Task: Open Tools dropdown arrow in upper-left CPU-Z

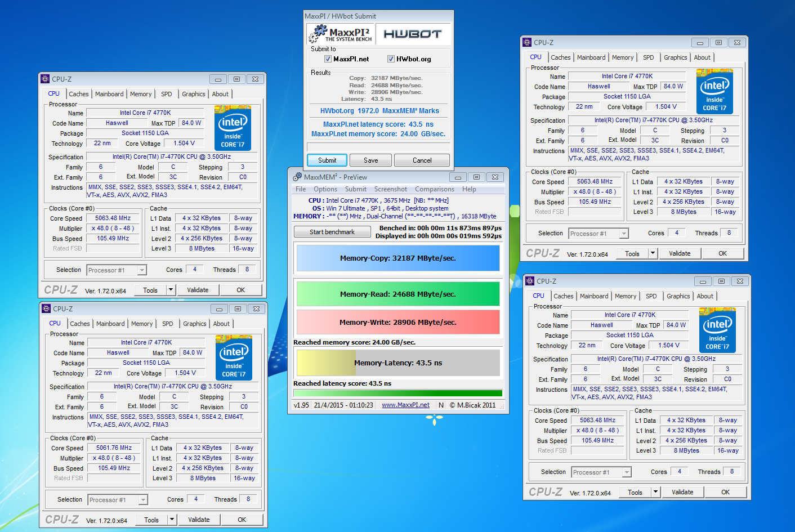Action: click(171, 290)
